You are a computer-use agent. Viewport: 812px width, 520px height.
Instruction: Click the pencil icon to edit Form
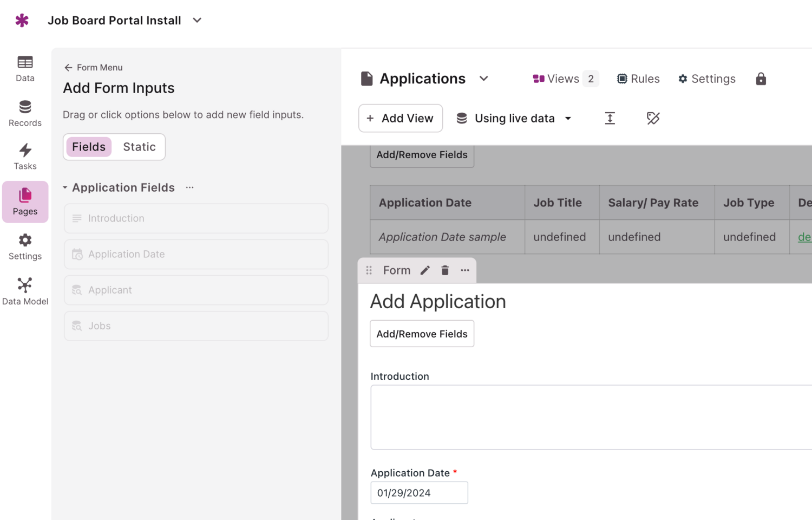(x=425, y=270)
